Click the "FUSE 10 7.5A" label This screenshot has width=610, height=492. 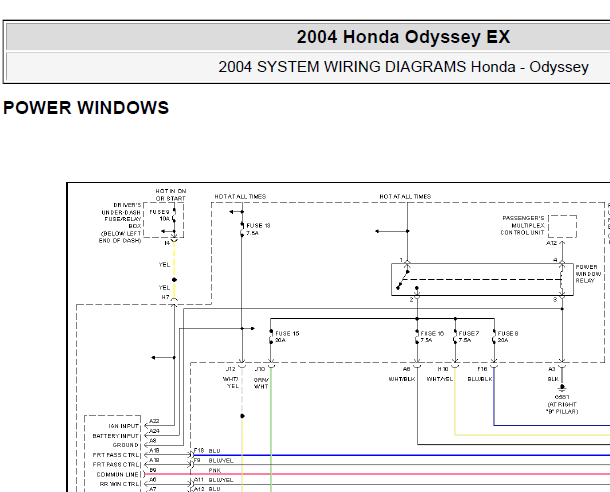coord(432,337)
